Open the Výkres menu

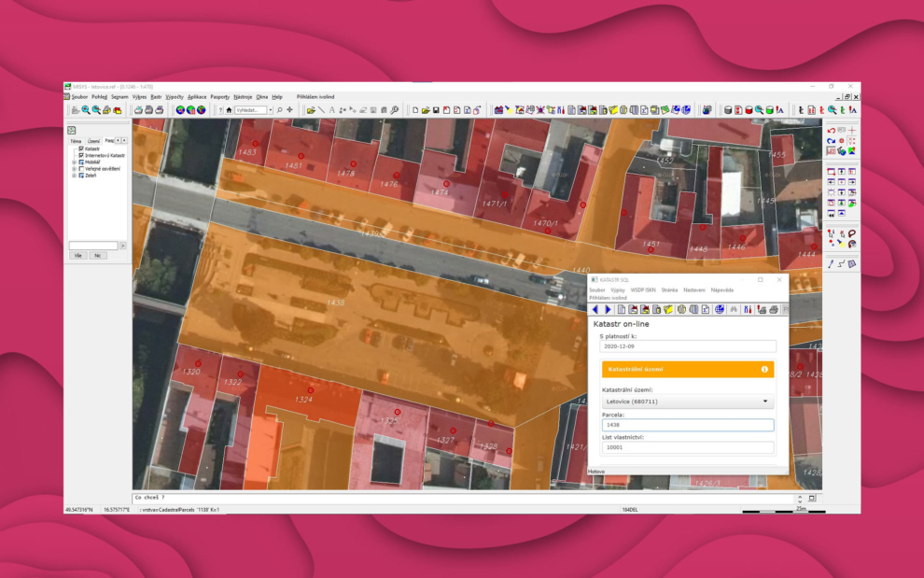pos(140,97)
